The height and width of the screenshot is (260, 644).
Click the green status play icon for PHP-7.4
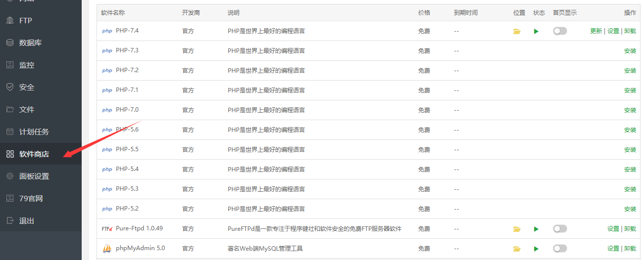(x=536, y=31)
